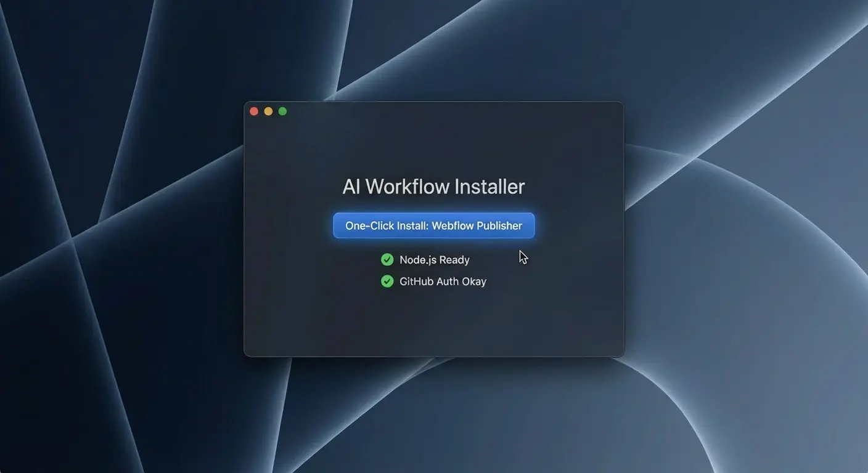
Task: Click the red close traffic light button
Action: [254, 111]
